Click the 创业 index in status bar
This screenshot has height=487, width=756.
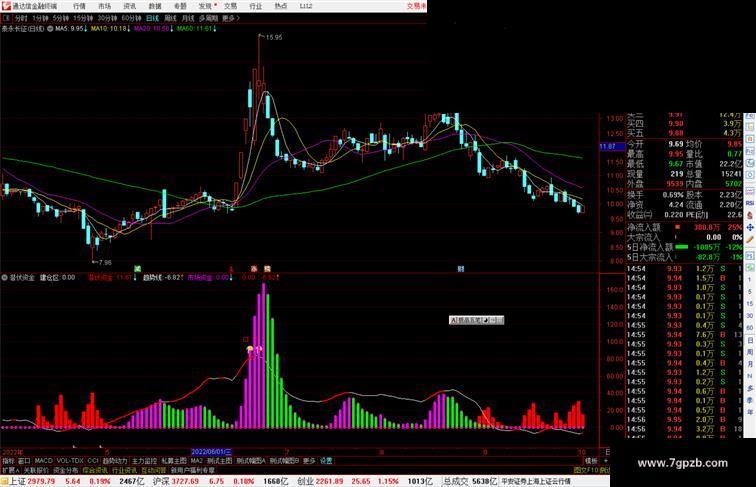pos(305,481)
